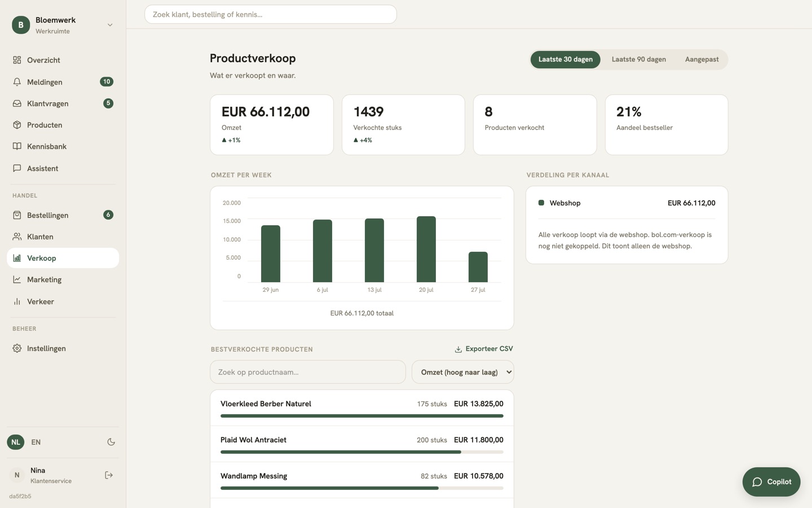Expand the Bloemwerk workspace switcher chevron
This screenshot has width=812, height=508.
(110, 25)
